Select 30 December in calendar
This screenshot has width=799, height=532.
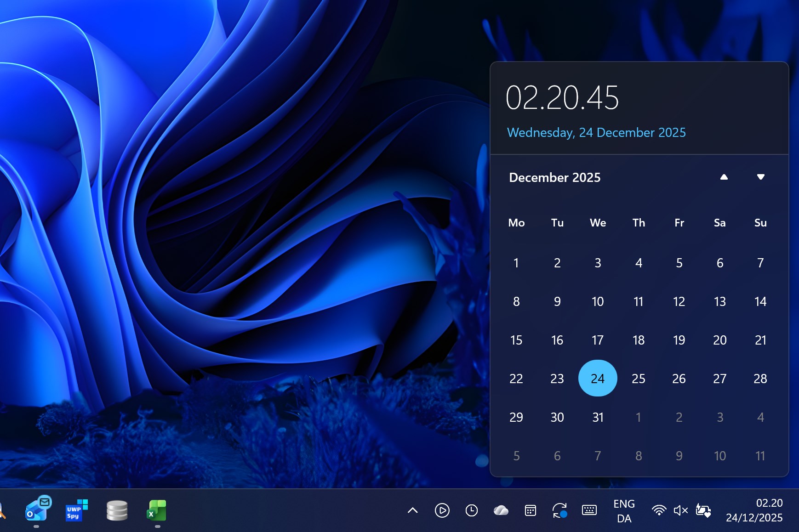point(557,417)
